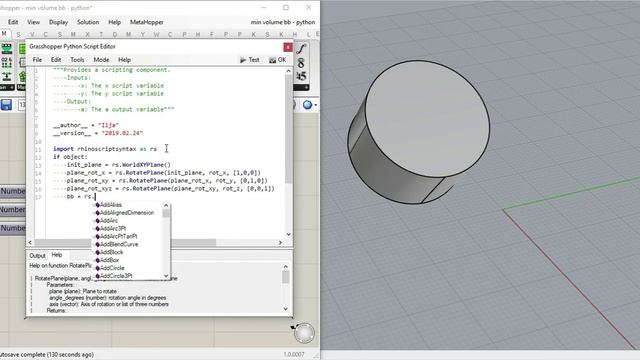The height and width of the screenshot is (360, 640).
Task: Click the autosave complete status message
Action: [x=47, y=354]
